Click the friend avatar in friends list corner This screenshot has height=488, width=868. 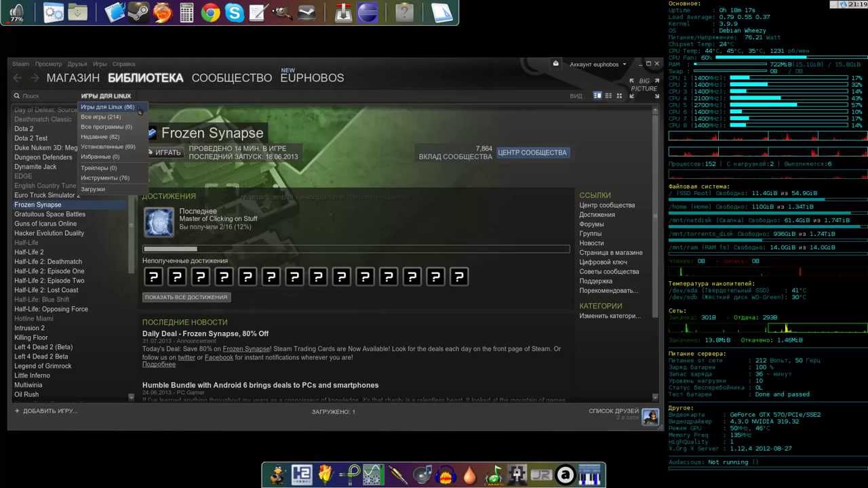coord(650,416)
